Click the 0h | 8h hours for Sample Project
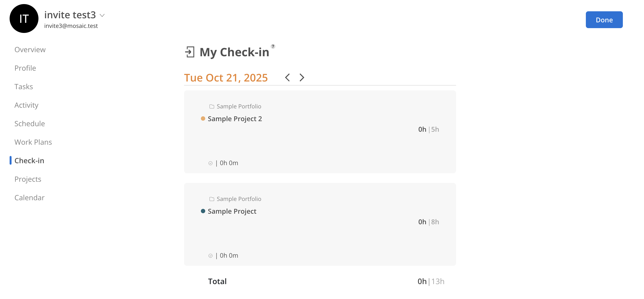 pos(428,222)
